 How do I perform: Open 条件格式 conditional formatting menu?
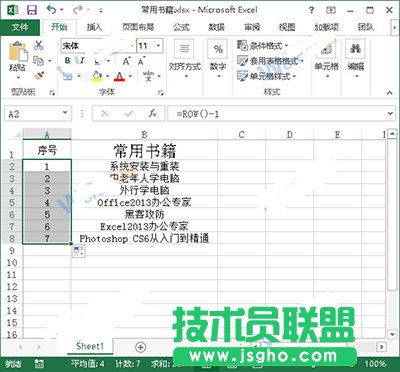[263, 46]
